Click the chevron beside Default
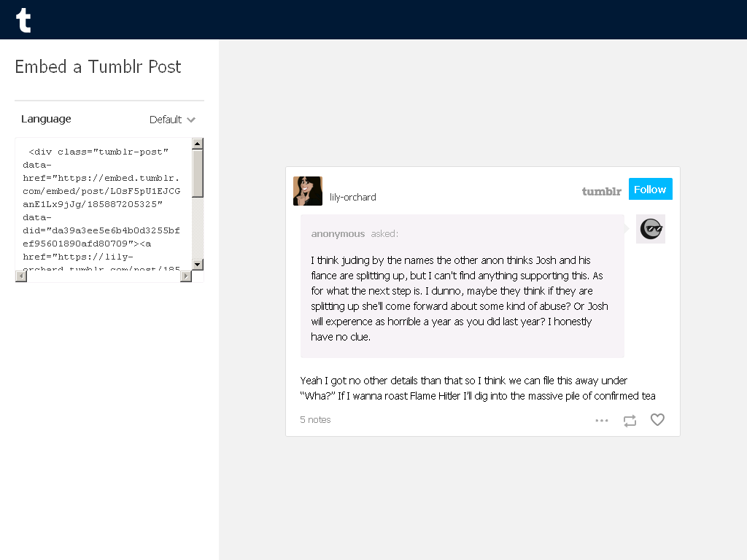The height and width of the screenshot is (560, 747). pyautogui.click(x=191, y=120)
